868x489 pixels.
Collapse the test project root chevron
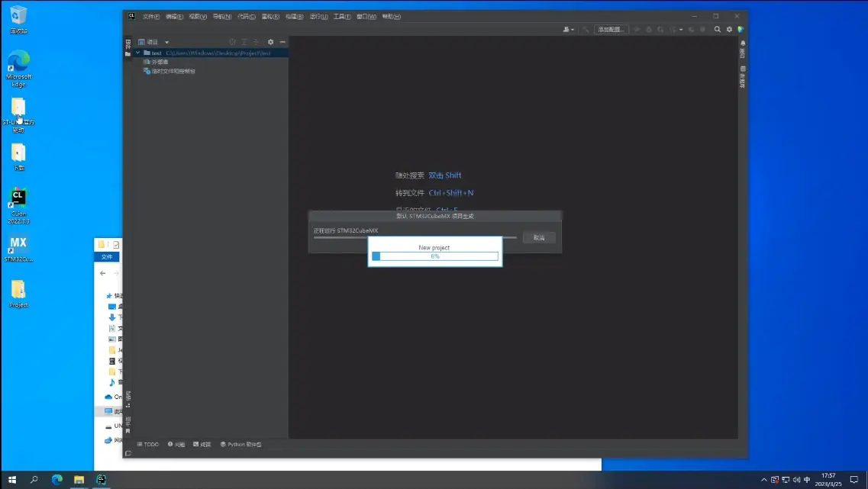pyautogui.click(x=138, y=53)
